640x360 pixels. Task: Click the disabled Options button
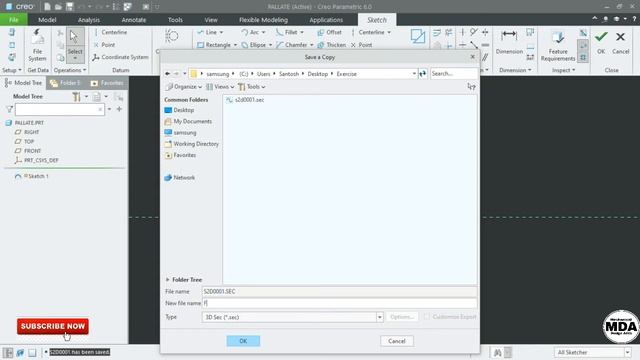click(x=402, y=317)
